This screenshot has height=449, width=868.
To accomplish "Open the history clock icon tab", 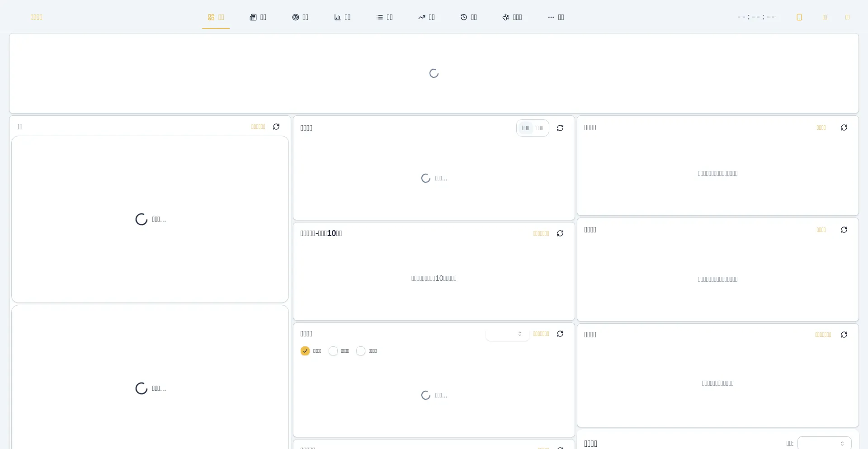I will [x=468, y=17].
